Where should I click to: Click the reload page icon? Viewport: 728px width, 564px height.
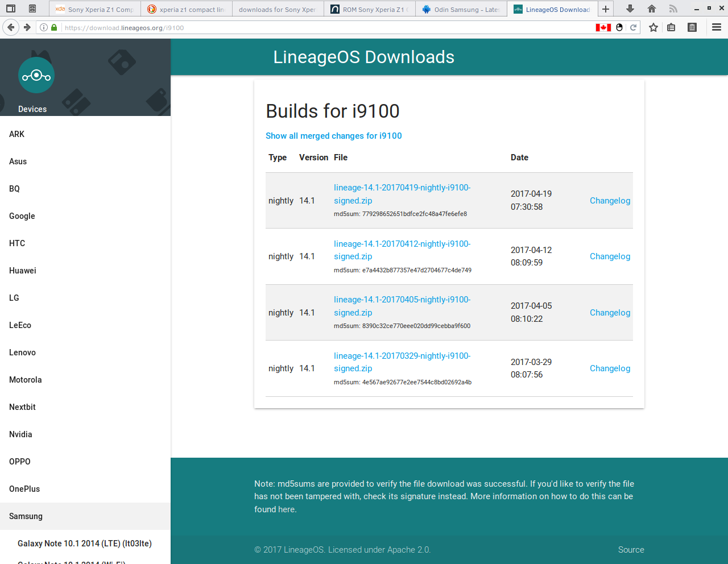pos(633,27)
